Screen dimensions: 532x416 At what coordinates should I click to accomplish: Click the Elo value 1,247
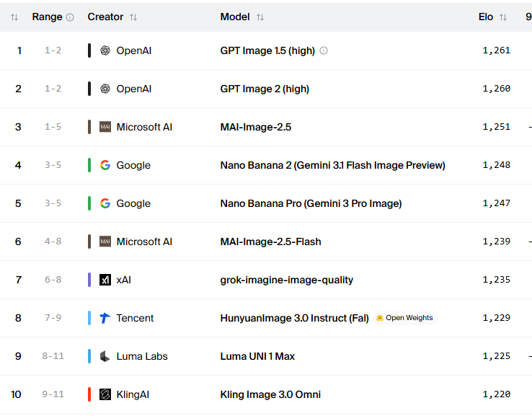[x=497, y=203]
